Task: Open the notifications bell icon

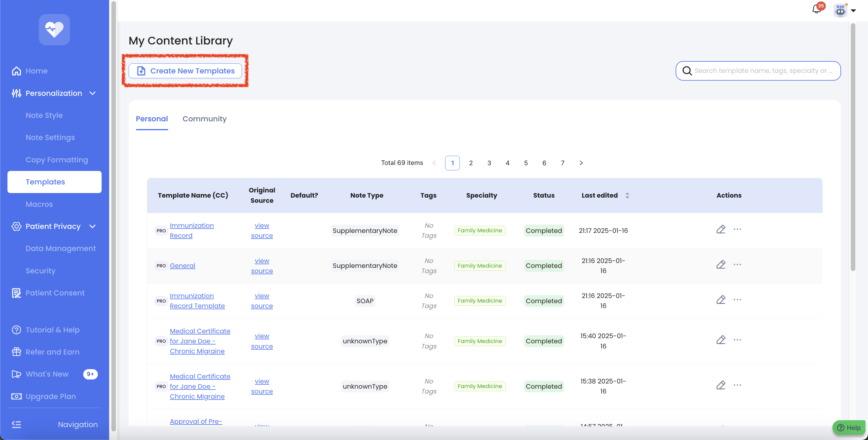Action: point(816,9)
